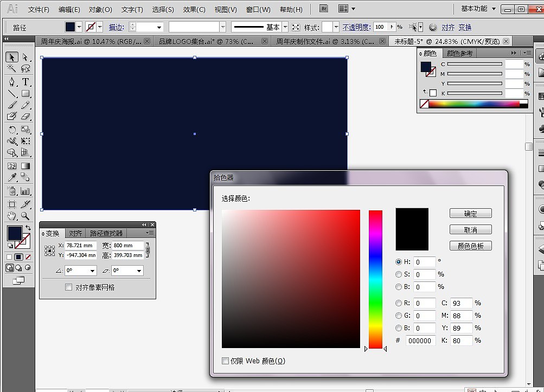Click inside the red color field of picker
The width and height of the screenshot is (544, 392).
coord(291,279)
